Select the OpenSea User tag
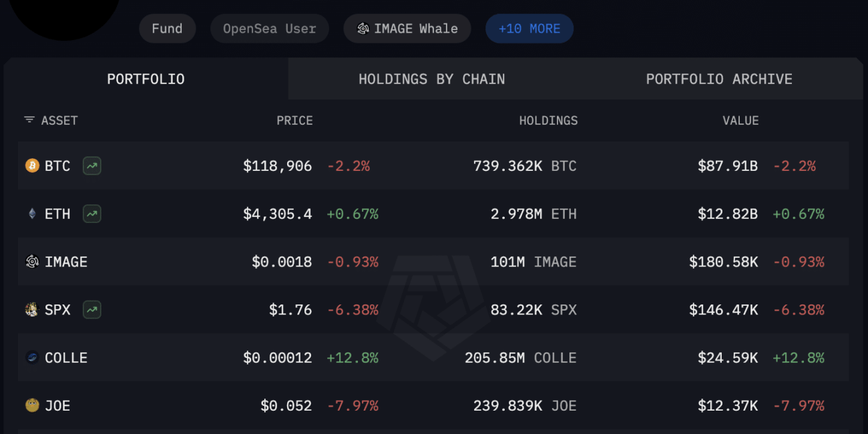868x434 pixels. (x=270, y=29)
